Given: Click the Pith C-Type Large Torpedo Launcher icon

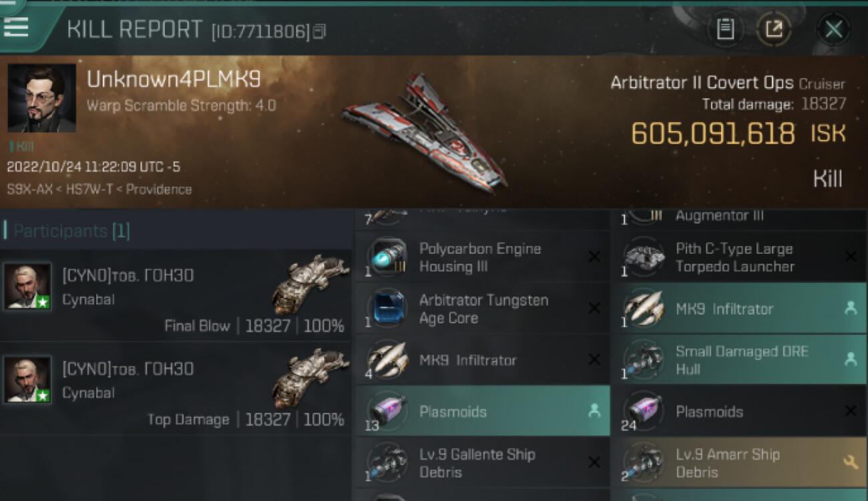Looking at the screenshot, I should pos(644,257).
